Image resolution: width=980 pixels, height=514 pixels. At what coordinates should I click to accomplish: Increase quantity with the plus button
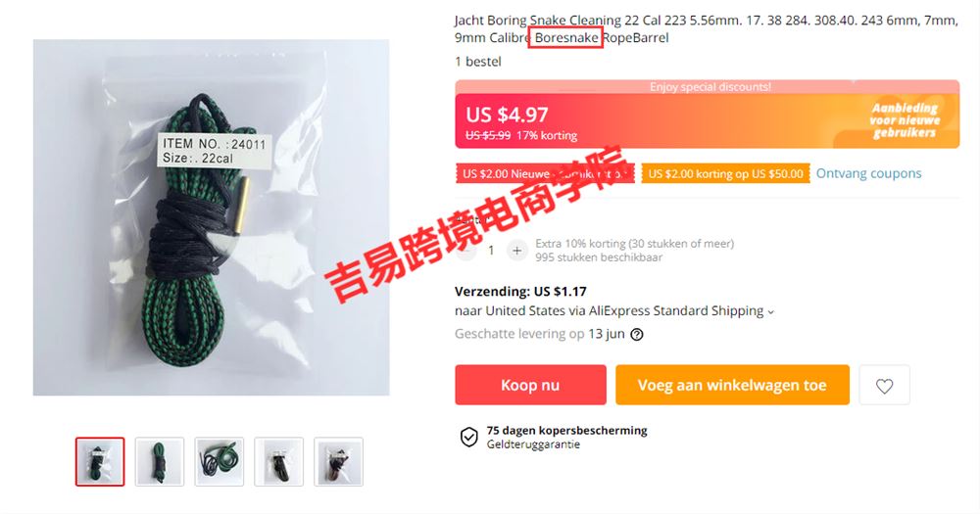(x=516, y=251)
